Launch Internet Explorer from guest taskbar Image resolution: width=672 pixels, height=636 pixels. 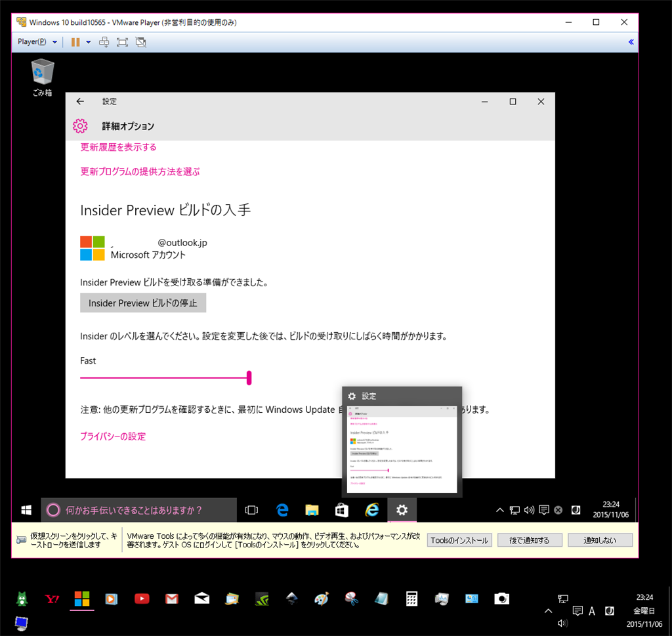tap(371, 510)
